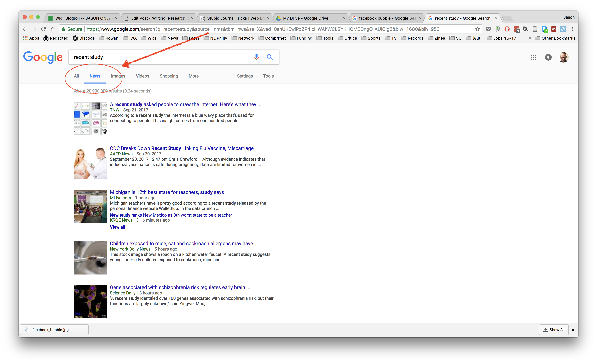Click the pregnant woman vaccine thumbnail
This screenshot has width=597, height=364.
tap(90, 163)
